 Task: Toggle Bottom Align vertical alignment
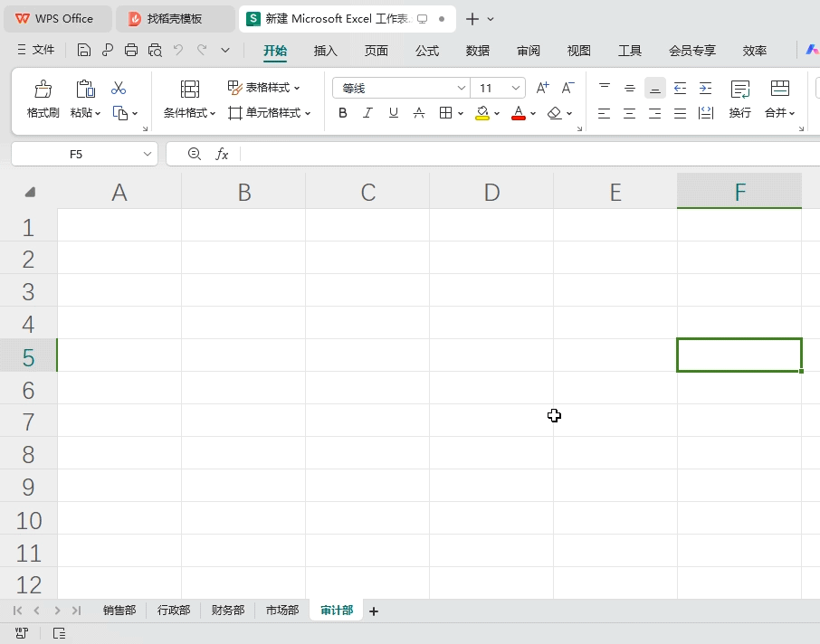click(654, 88)
